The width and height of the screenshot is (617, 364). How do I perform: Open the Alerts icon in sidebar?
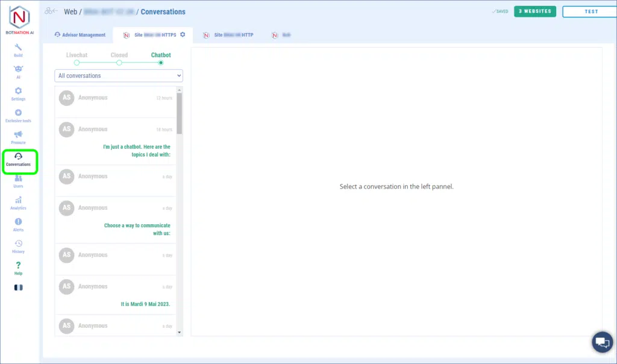click(x=18, y=224)
